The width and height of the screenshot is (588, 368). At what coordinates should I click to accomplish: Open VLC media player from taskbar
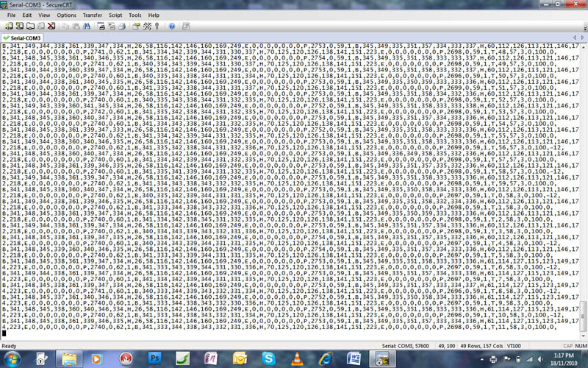coord(297,359)
